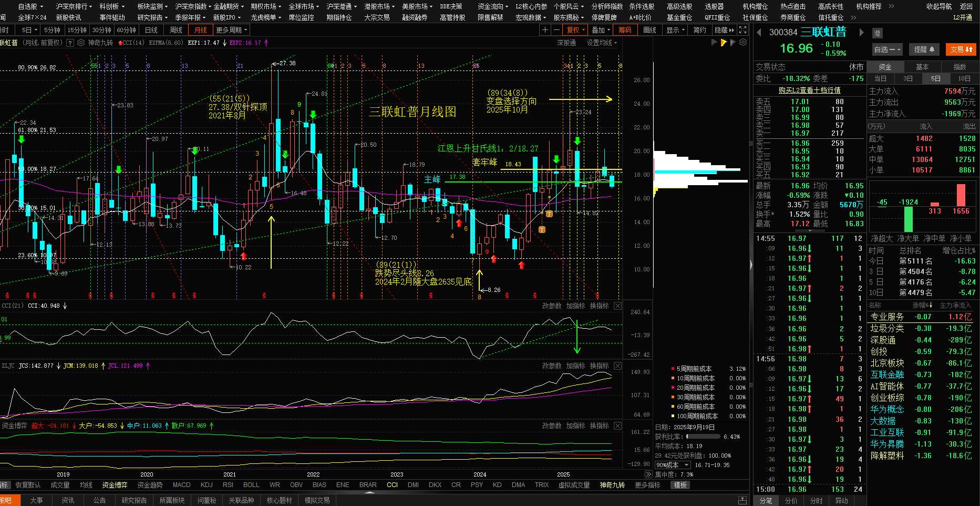Click 改参数 in CCI panel
Viewport: 980px width, 506px height.
pyautogui.click(x=552, y=306)
